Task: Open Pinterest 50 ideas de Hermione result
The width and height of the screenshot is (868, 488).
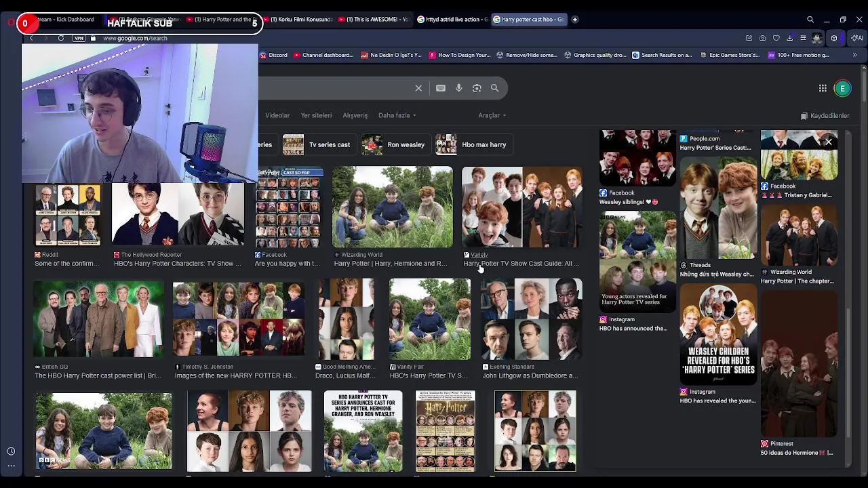Action: [799, 365]
